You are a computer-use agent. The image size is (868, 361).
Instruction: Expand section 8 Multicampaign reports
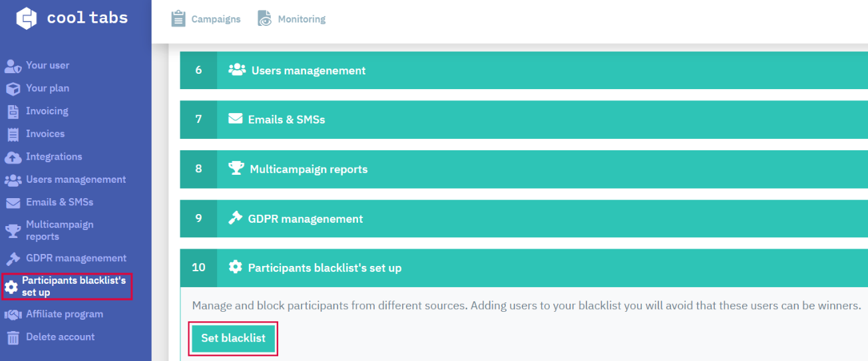(x=524, y=169)
